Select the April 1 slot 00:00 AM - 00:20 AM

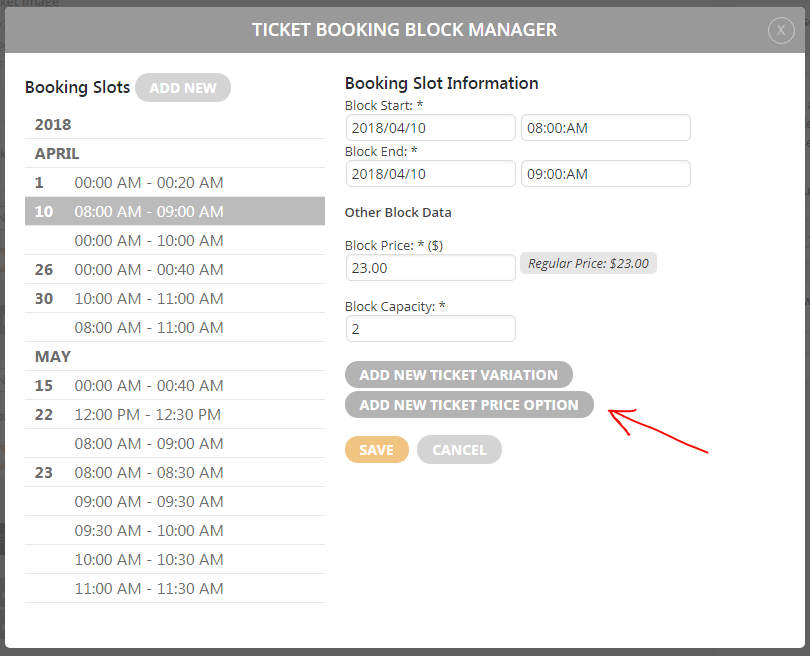tap(175, 182)
